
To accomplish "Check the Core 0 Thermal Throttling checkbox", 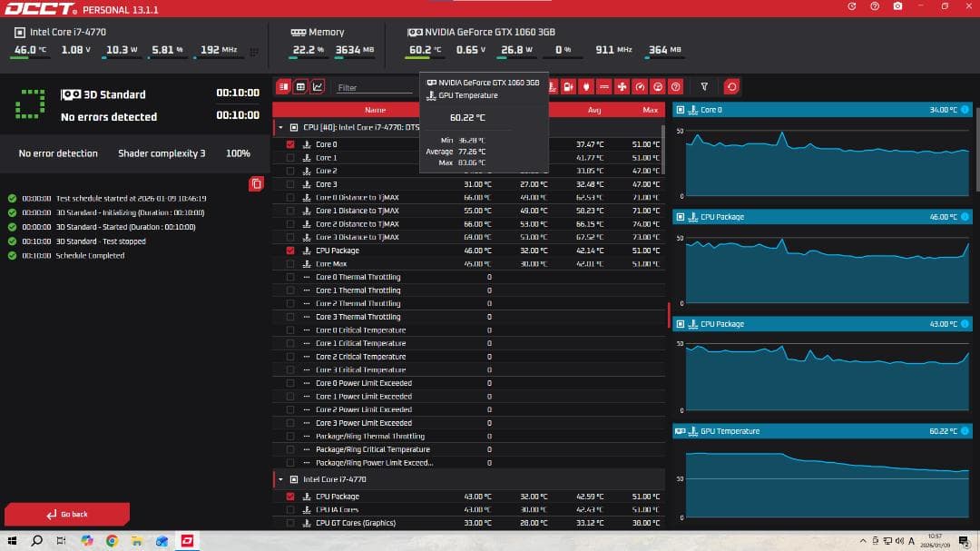I will click(290, 277).
